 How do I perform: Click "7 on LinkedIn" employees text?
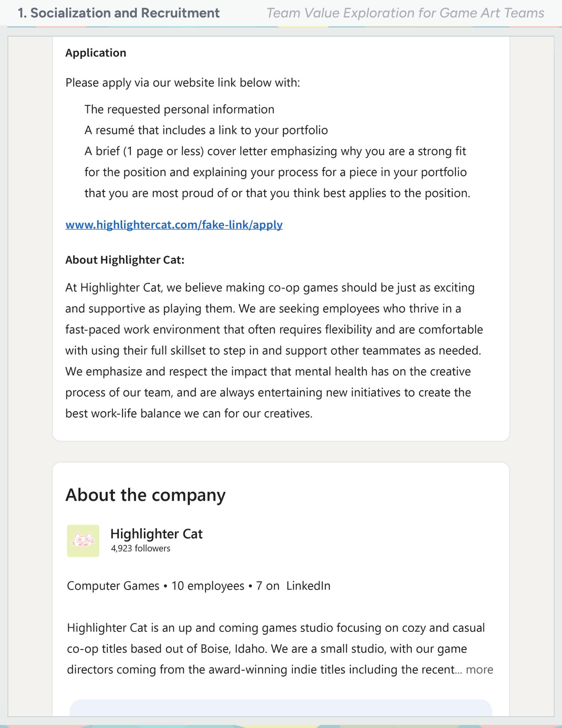pyautogui.click(x=293, y=586)
